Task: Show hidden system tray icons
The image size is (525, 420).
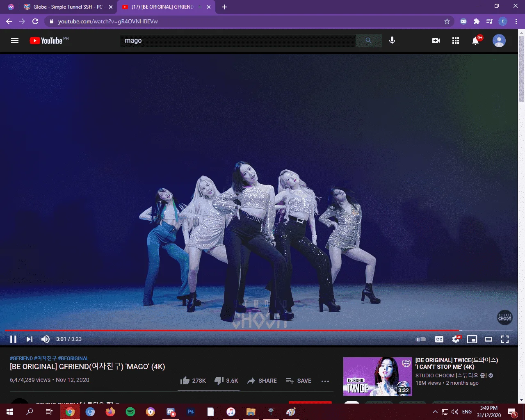Action: [x=435, y=412]
